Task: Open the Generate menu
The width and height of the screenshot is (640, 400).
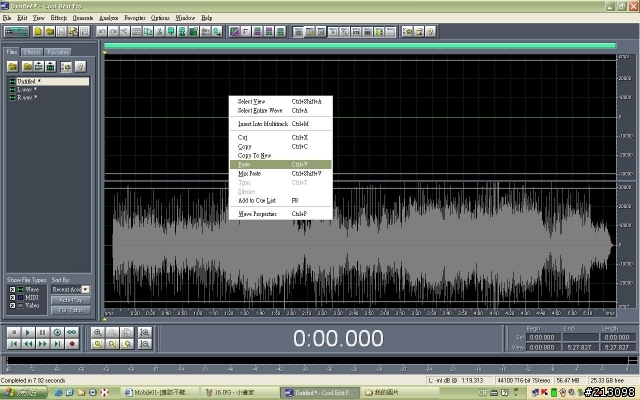Action: click(x=83, y=18)
